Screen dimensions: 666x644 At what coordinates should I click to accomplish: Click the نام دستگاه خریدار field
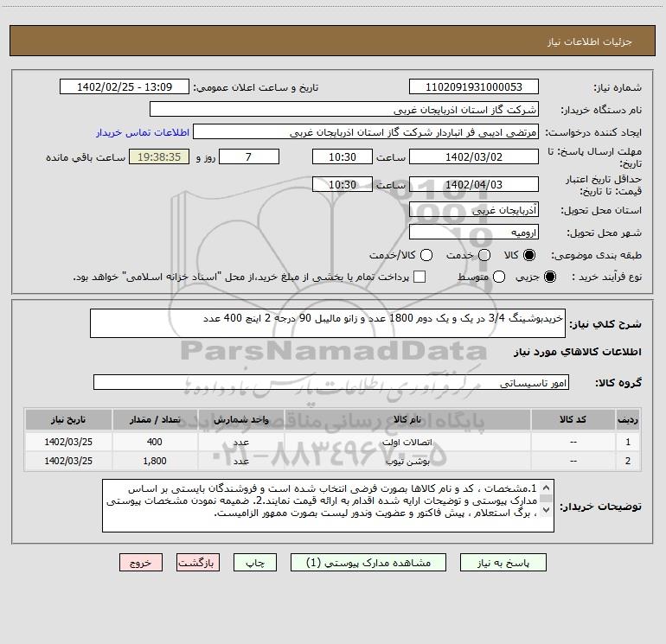point(344,109)
